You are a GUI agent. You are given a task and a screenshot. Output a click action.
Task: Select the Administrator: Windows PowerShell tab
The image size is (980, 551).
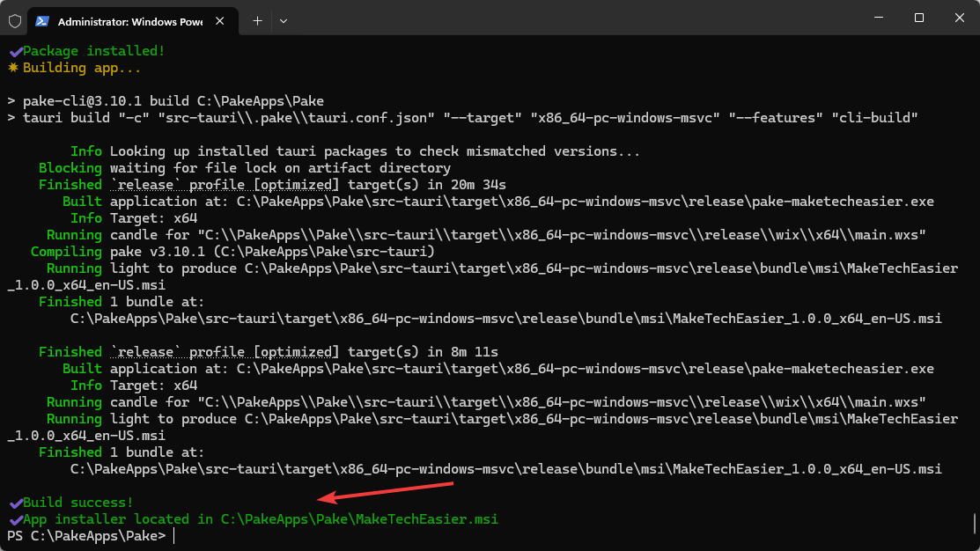[128, 19]
